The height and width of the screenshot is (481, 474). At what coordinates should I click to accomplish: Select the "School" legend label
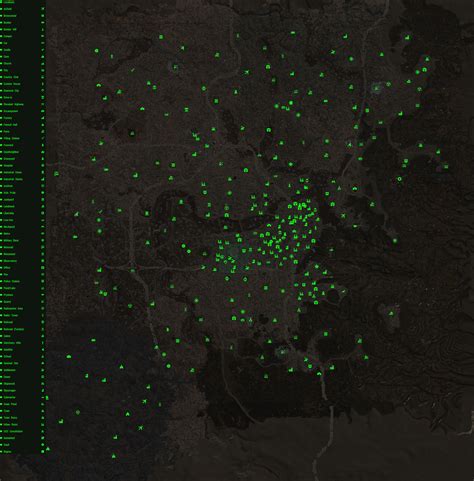[7, 356]
